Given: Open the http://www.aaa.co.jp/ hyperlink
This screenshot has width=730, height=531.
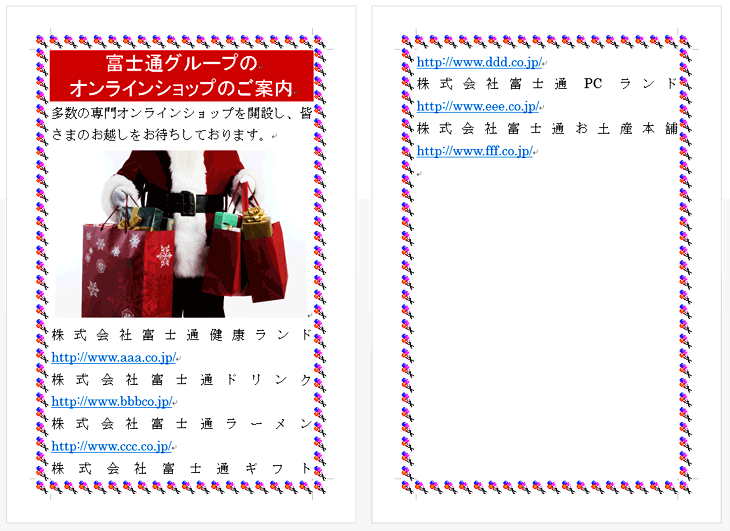Looking at the screenshot, I should [x=114, y=357].
